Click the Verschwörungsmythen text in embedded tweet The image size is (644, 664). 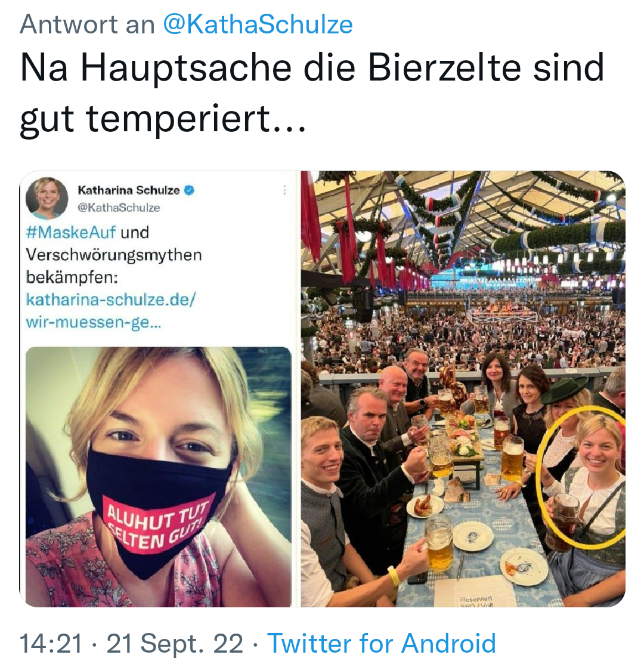click(114, 255)
